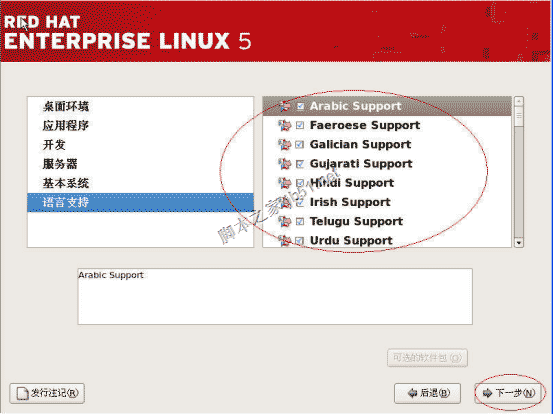Select the Gujarati Support row text

361,164
